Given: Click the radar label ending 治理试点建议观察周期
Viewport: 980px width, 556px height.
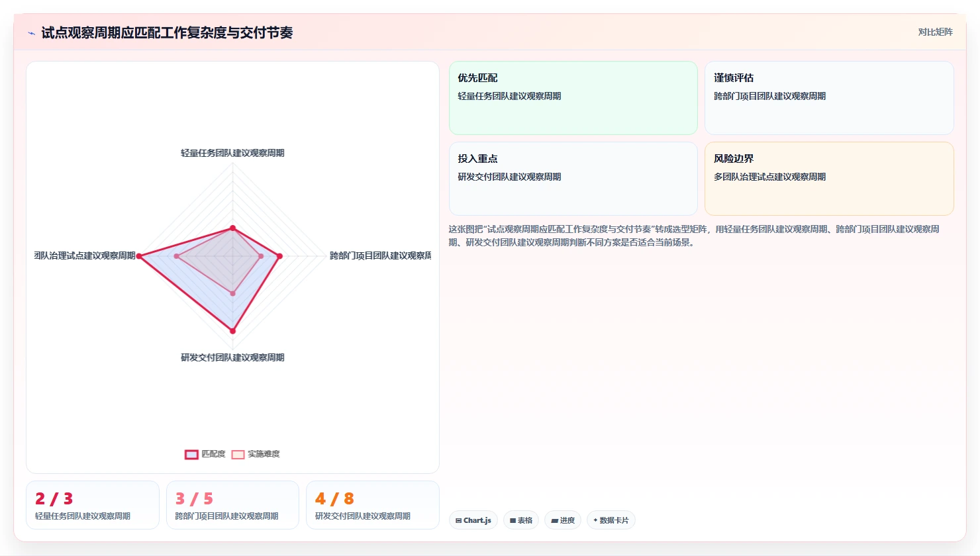Looking at the screenshot, I should coord(85,255).
